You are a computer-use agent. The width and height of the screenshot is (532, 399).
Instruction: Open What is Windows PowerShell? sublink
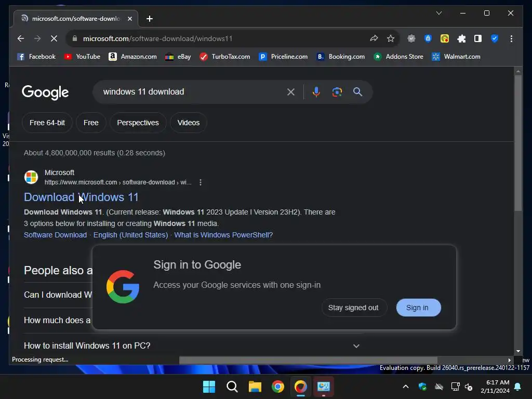[223, 235]
